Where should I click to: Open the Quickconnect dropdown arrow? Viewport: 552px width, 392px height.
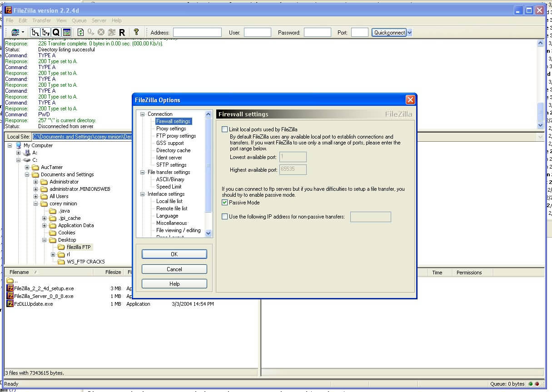(409, 32)
